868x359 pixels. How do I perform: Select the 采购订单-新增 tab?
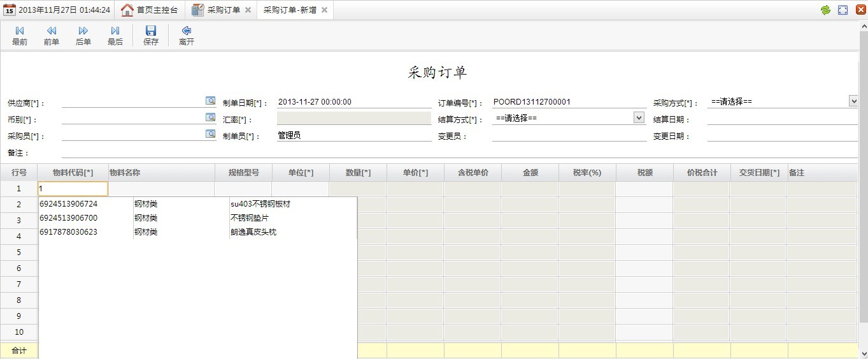[294, 10]
